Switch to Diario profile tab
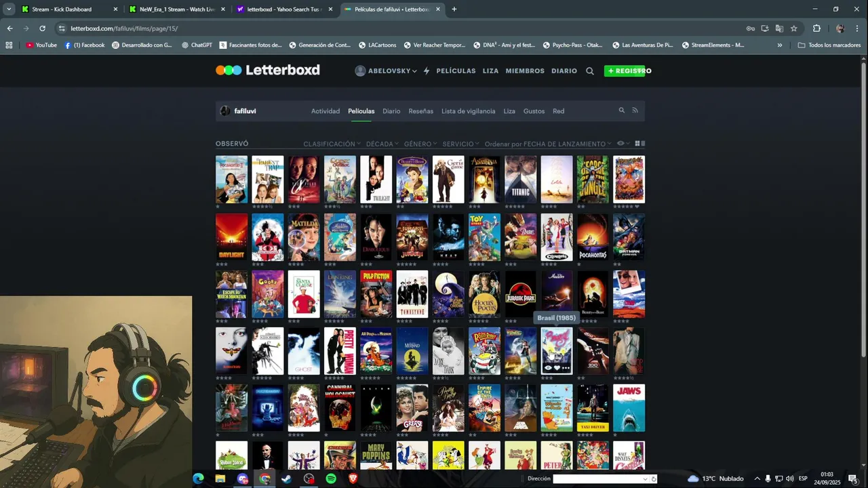The width and height of the screenshot is (868, 488). [x=391, y=111]
